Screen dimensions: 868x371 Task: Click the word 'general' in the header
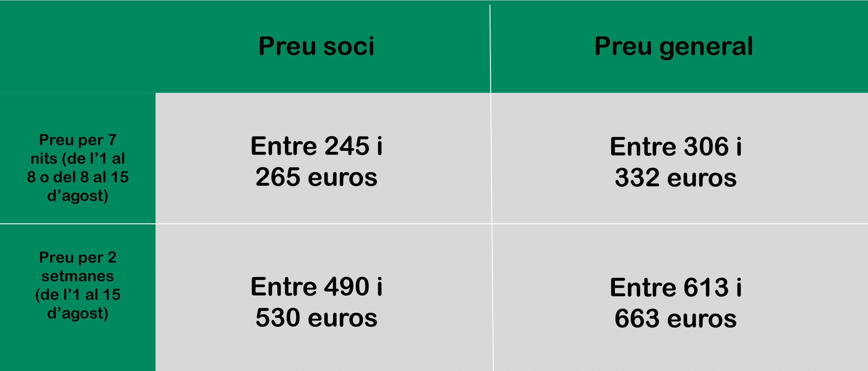tap(706, 47)
